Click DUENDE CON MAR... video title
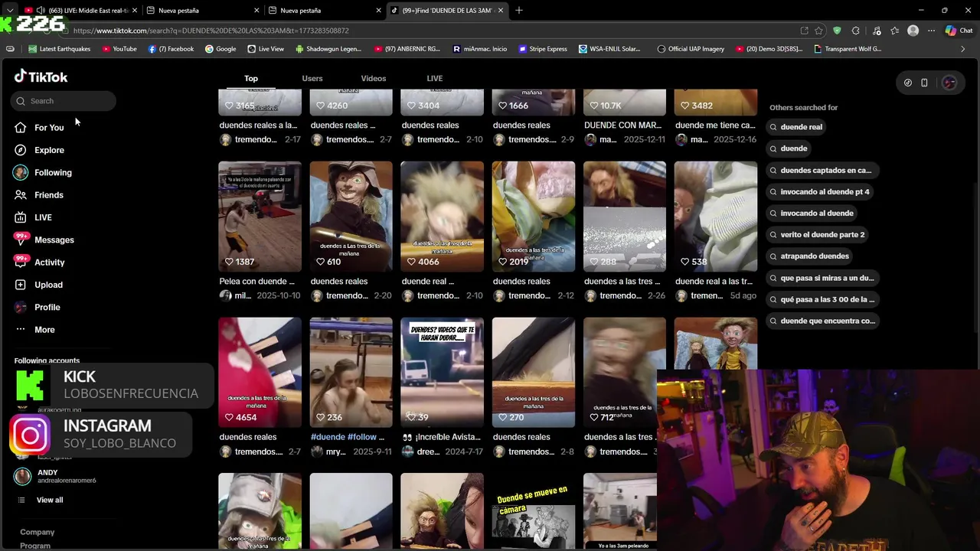 [622, 126]
